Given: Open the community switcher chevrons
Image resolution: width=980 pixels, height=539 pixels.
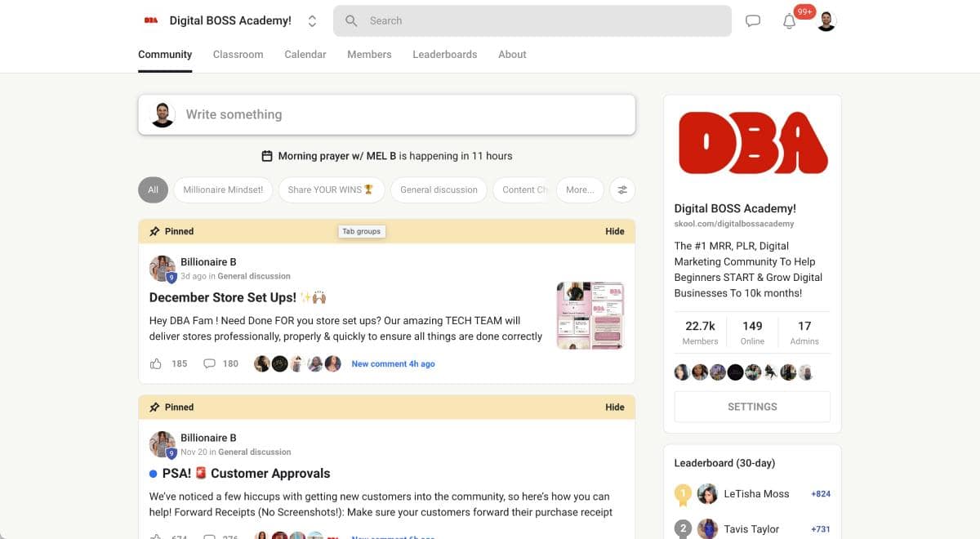Looking at the screenshot, I should 312,20.
